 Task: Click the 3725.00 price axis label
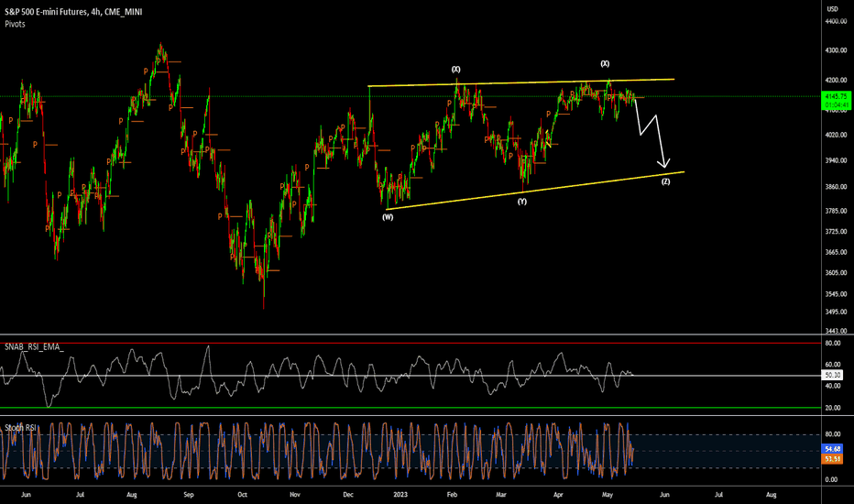[x=836, y=231]
